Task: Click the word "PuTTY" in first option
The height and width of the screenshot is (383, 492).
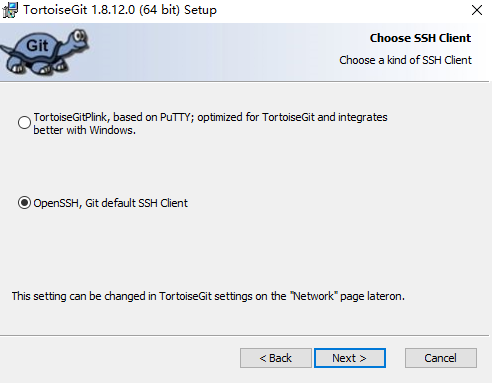Action: pyautogui.click(x=175, y=117)
